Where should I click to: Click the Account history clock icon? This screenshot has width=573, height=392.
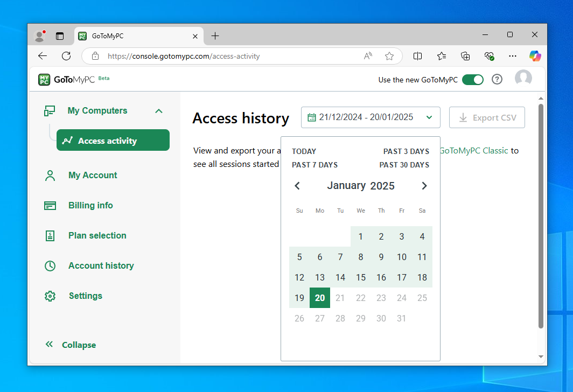pyautogui.click(x=50, y=265)
